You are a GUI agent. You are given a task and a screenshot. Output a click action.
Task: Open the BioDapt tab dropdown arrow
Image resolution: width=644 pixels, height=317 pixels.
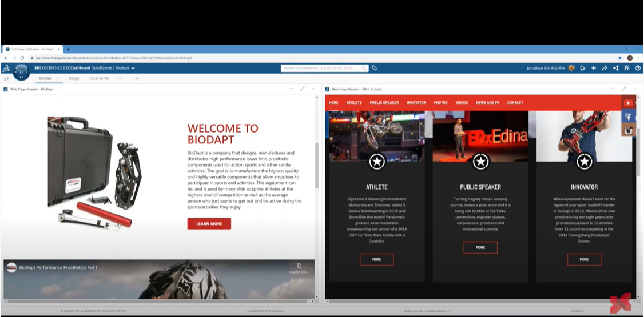point(57,78)
